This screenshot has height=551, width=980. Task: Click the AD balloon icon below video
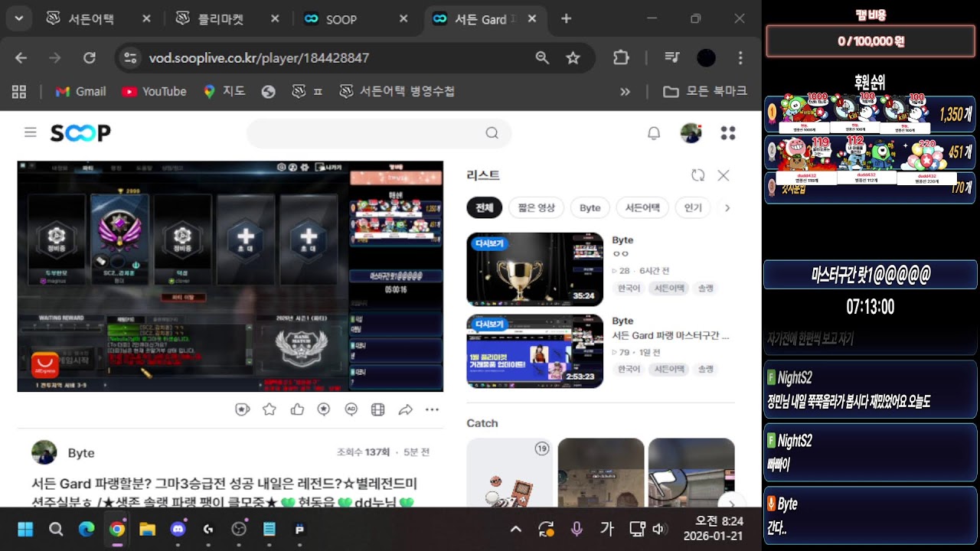(351, 409)
